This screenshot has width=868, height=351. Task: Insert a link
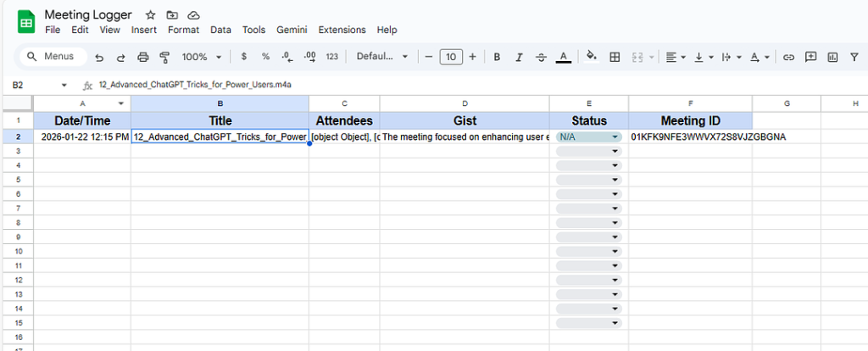click(x=789, y=57)
